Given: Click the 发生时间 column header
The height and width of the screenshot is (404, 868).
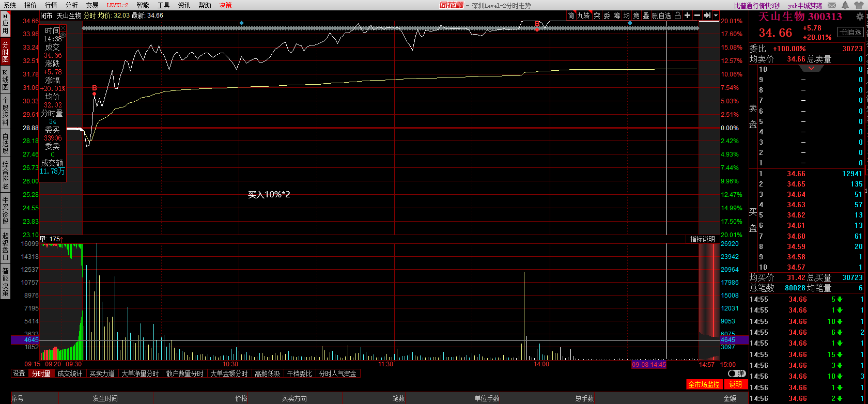Looking at the screenshot, I should pyautogui.click(x=105, y=398).
